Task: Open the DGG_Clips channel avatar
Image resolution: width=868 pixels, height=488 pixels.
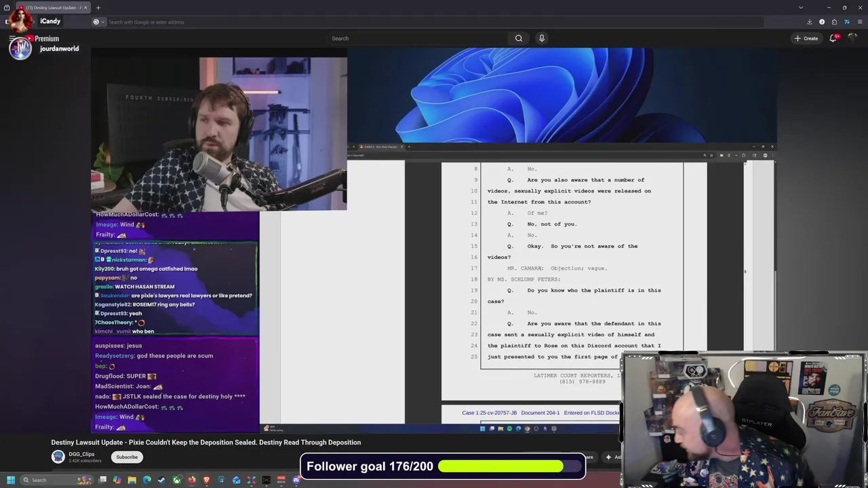Action: click(58, 457)
